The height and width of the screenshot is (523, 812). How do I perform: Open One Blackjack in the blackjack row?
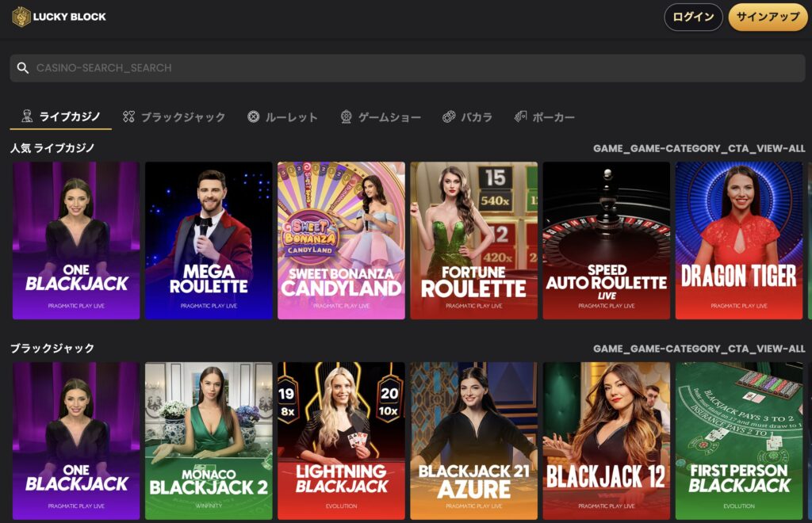click(76, 441)
